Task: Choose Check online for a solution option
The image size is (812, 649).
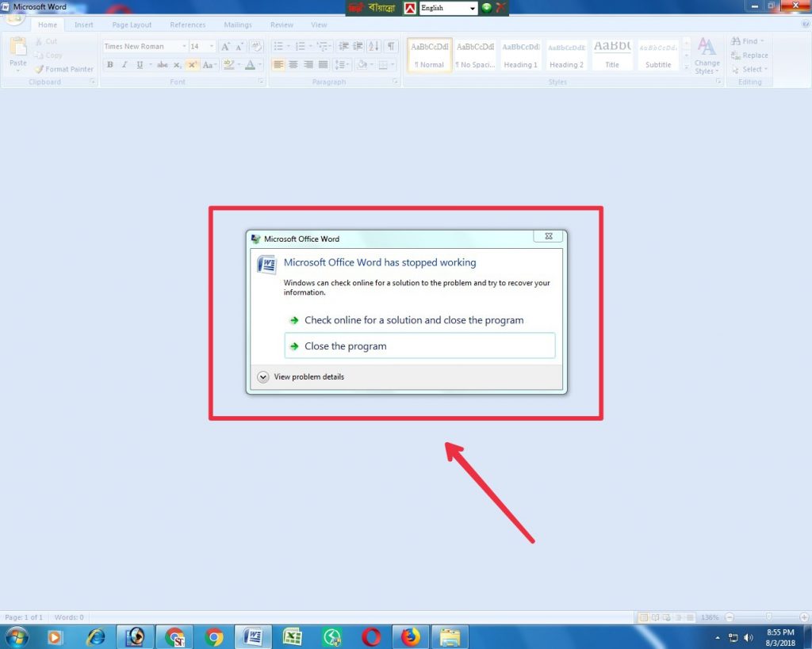Action: pos(419,320)
